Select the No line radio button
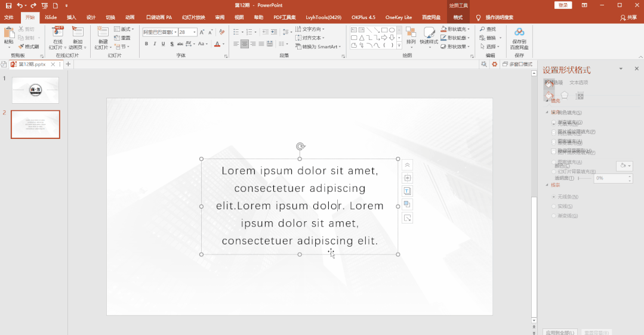This screenshot has width=644, height=335. 554,197
